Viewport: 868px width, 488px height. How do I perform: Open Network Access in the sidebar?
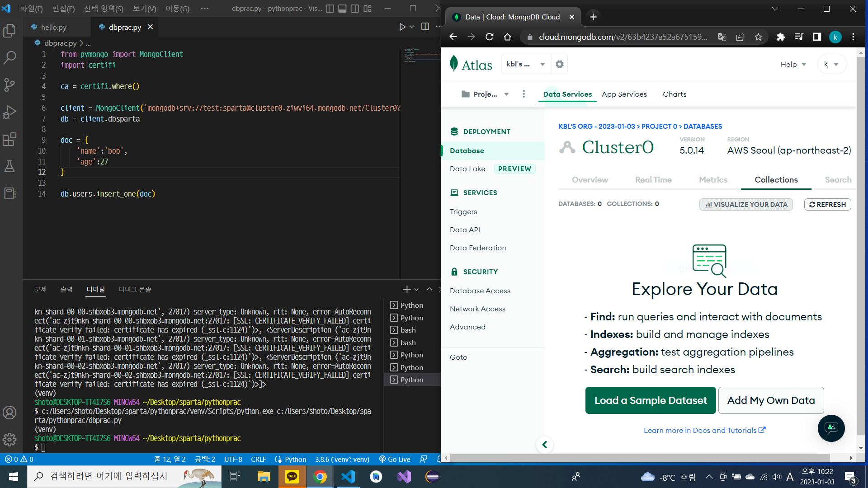tap(477, 309)
